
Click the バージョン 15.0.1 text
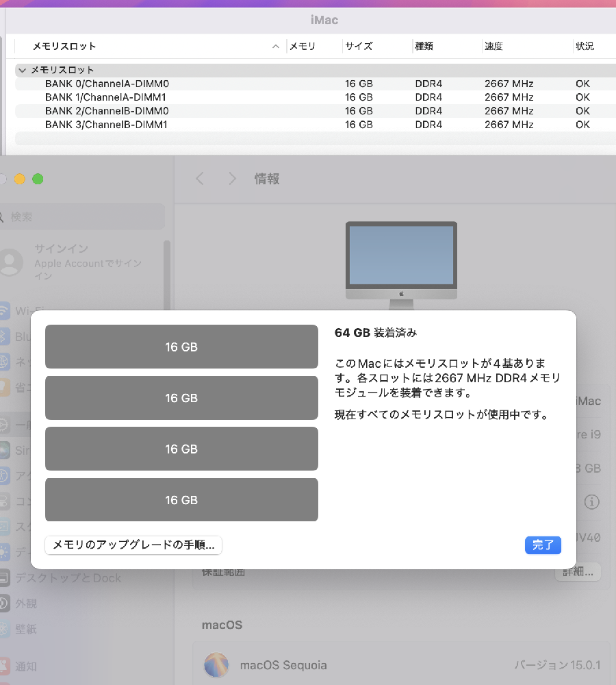[557, 665]
